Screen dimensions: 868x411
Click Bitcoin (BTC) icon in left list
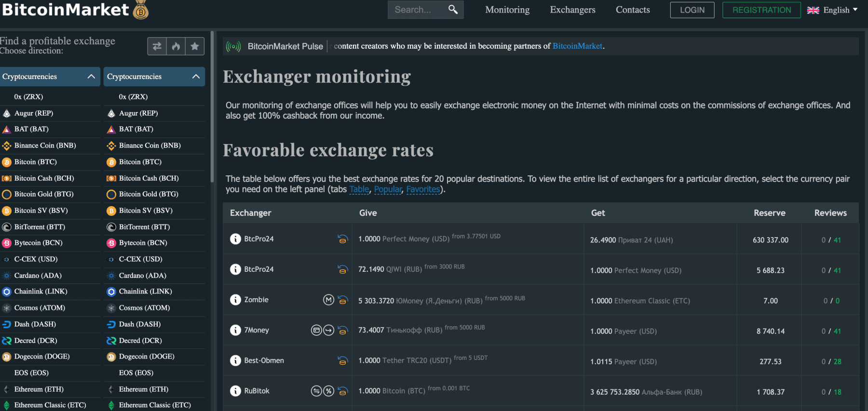tap(7, 162)
